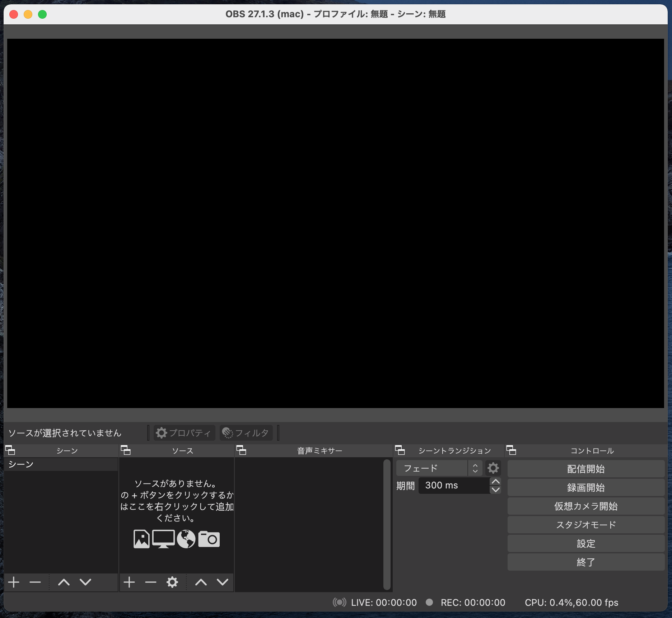Click the camera source icon
Viewport: 672px width, 618px height.
click(x=209, y=539)
